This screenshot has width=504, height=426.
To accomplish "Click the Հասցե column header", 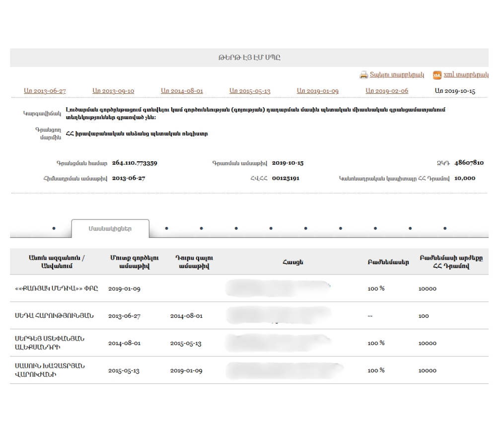I will [289, 262].
